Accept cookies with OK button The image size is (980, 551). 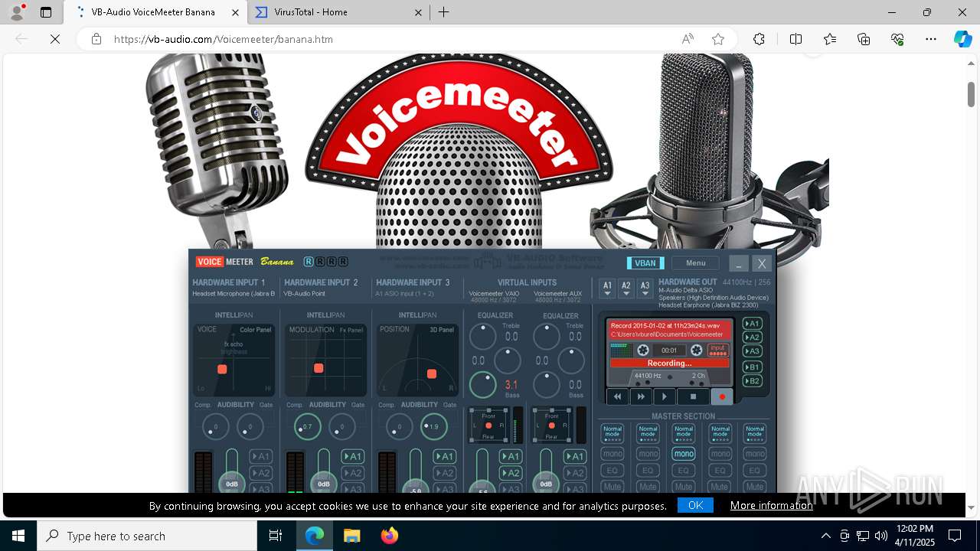coord(695,505)
